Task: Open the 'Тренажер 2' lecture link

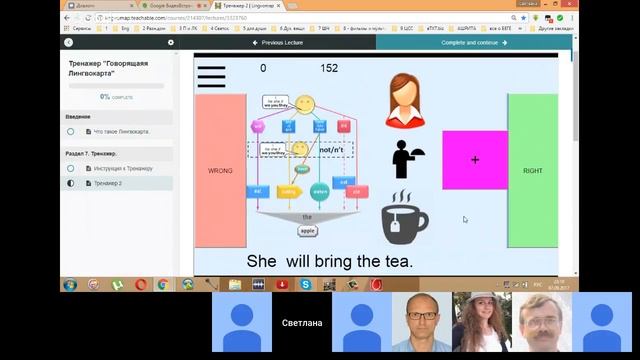Action: click(x=108, y=183)
